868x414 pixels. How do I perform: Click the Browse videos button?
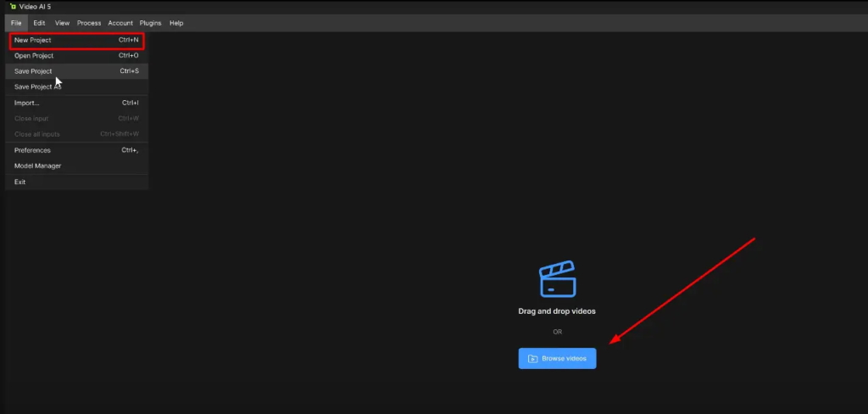tap(557, 359)
